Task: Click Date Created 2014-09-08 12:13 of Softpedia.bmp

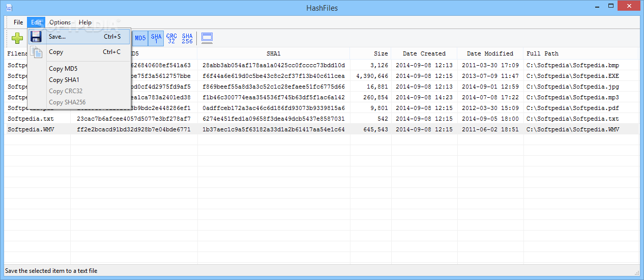Action: pos(424,65)
